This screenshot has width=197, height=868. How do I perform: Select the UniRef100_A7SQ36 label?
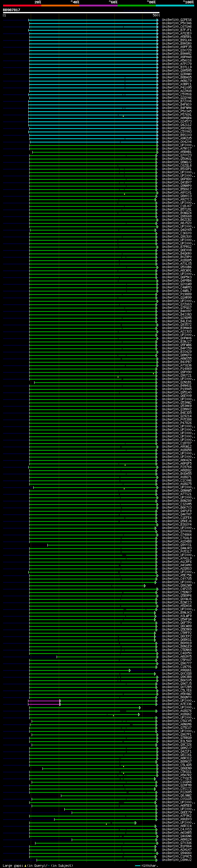[176, 365]
